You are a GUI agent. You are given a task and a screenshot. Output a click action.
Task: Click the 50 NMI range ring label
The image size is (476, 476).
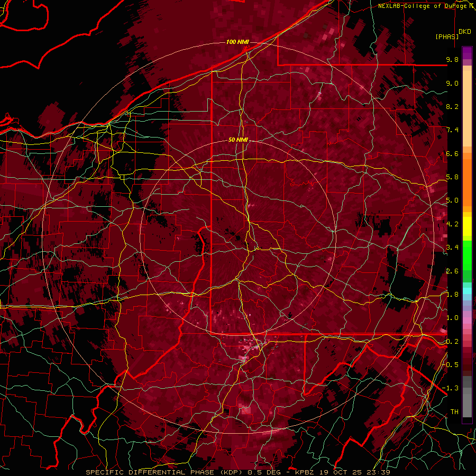pos(239,140)
